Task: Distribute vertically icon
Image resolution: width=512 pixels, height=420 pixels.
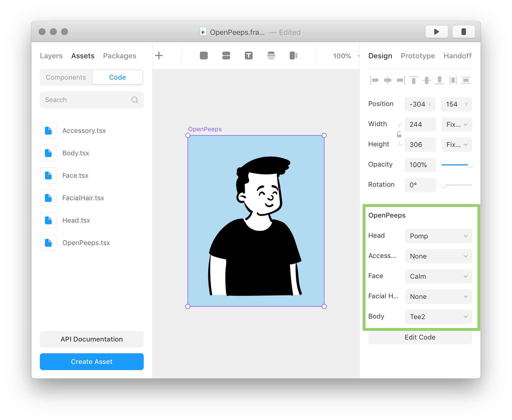Action: point(466,80)
